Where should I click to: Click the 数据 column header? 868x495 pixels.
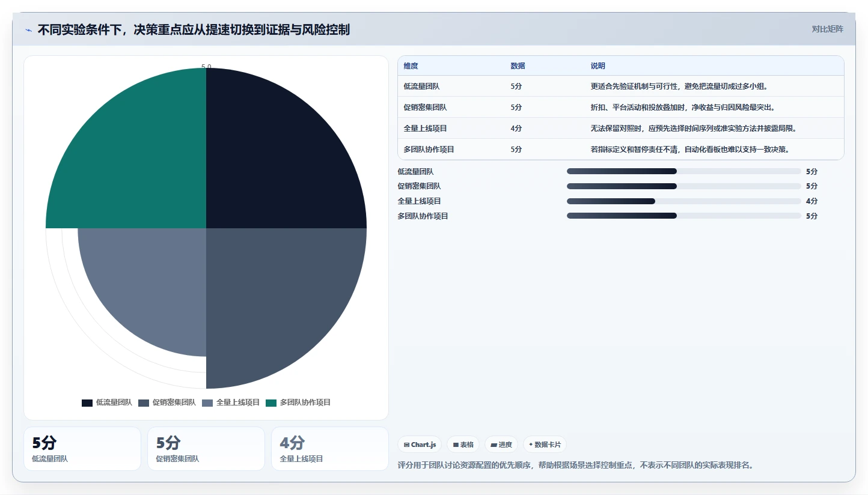click(x=518, y=66)
